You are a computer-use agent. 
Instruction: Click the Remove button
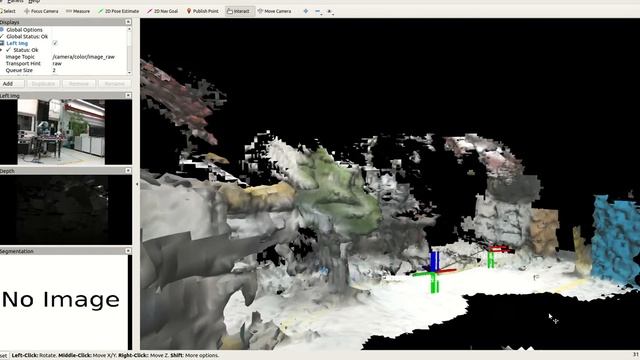tap(79, 84)
